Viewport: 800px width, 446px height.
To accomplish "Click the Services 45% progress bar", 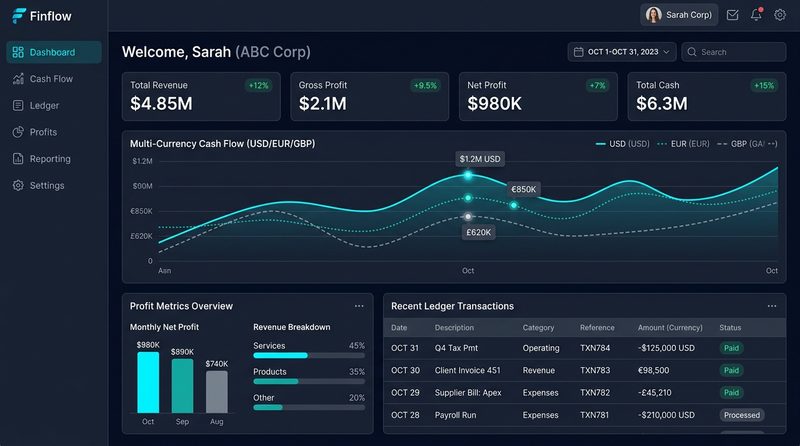I will (309, 355).
